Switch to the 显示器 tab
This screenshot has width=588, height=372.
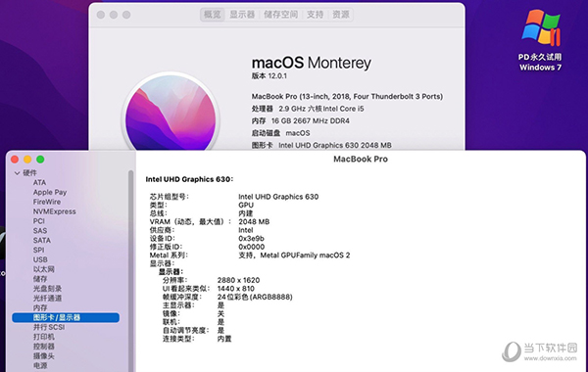(x=242, y=15)
